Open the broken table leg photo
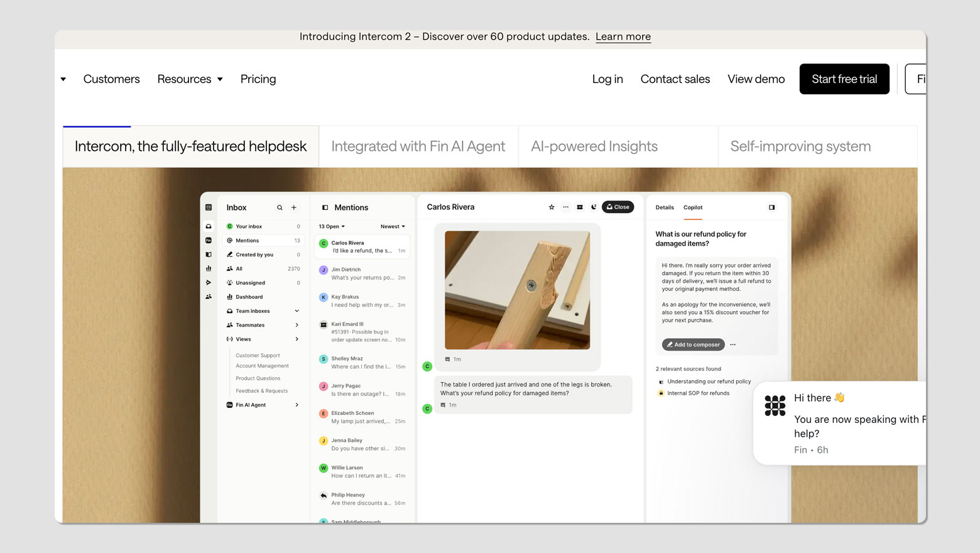Viewport: 980px width, 553px height. (518, 290)
